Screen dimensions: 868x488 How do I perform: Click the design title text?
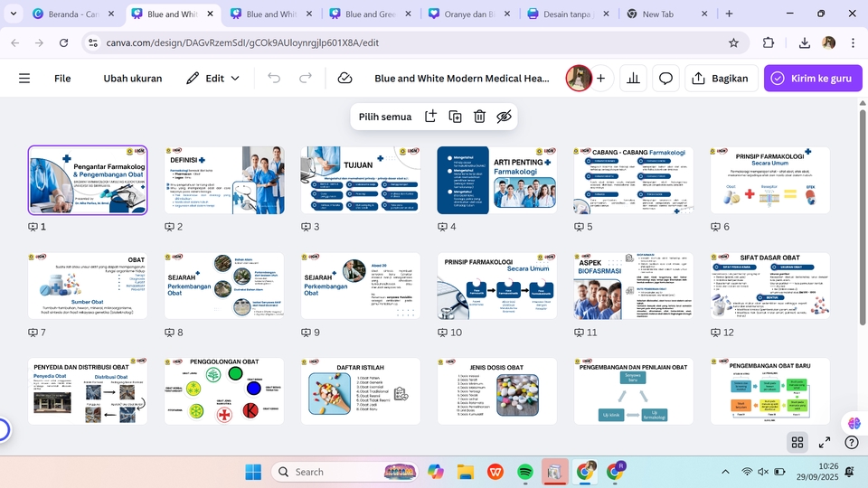(x=462, y=79)
